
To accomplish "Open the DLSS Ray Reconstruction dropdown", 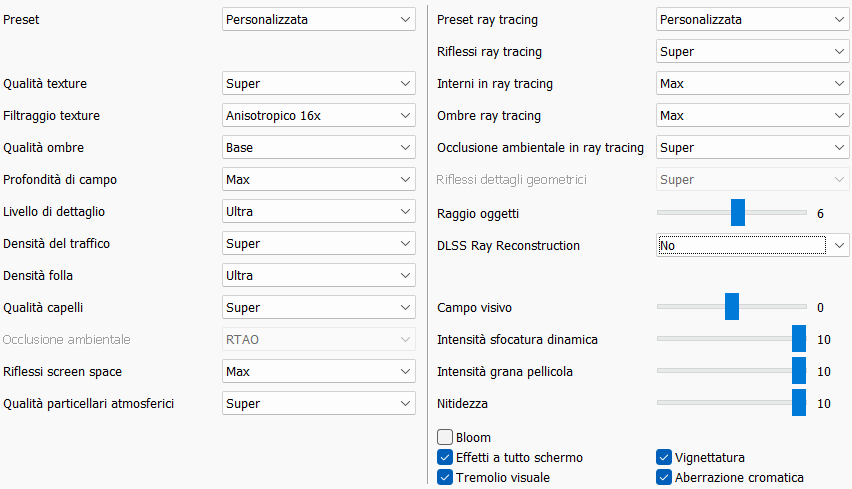I will click(x=752, y=245).
